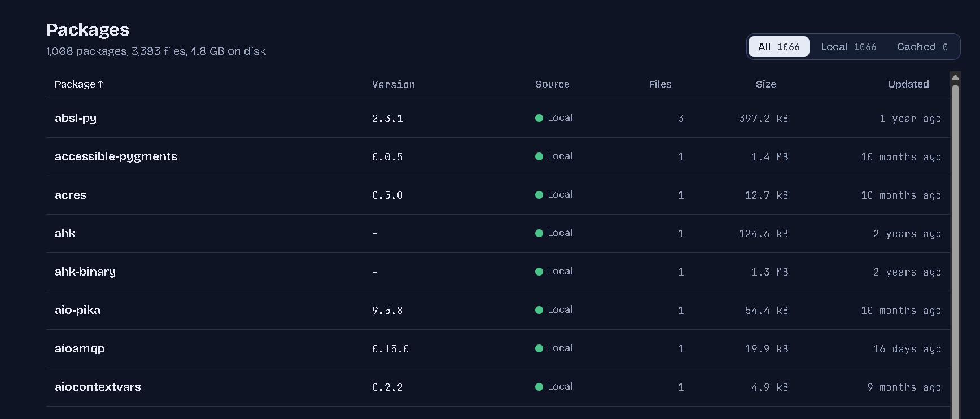
Task: Sort by the Updated column header
Action: (x=908, y=84)
